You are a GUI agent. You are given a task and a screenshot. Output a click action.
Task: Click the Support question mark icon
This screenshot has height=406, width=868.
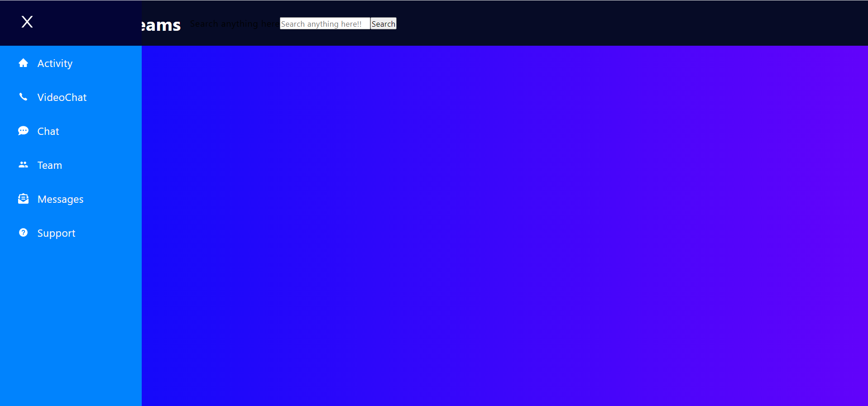[x=24, y=233]
